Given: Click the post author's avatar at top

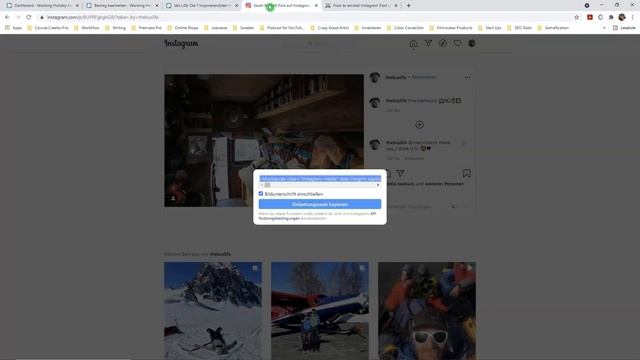Looking at the screenshot, I should pyautogui.click(x=375, y=77).
